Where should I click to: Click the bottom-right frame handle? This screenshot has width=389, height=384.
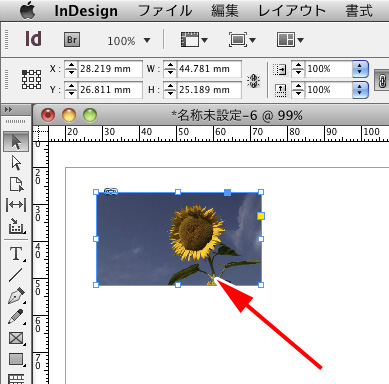point(261,285)
